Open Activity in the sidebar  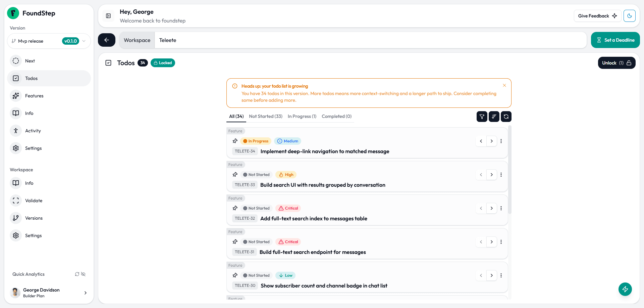point(49,131)
